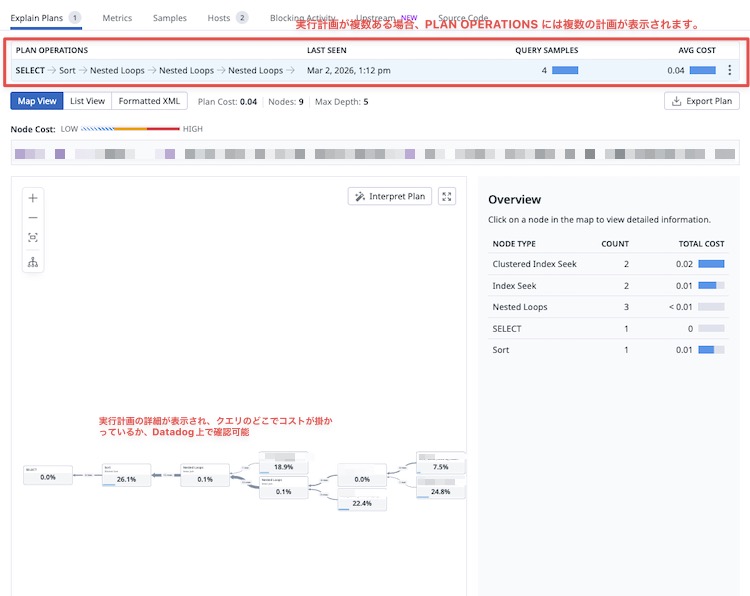Click the Mar 2, 2026, 1:12 pm value
This screenshot has width=750, height=596.
coord(349,70)
